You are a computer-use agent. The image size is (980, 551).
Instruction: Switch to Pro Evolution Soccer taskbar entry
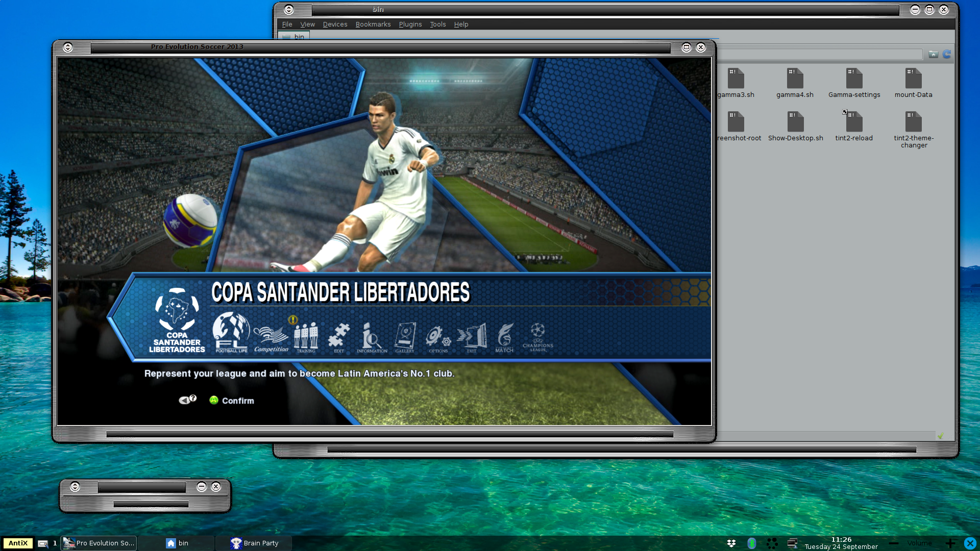(x=99, y=543)
